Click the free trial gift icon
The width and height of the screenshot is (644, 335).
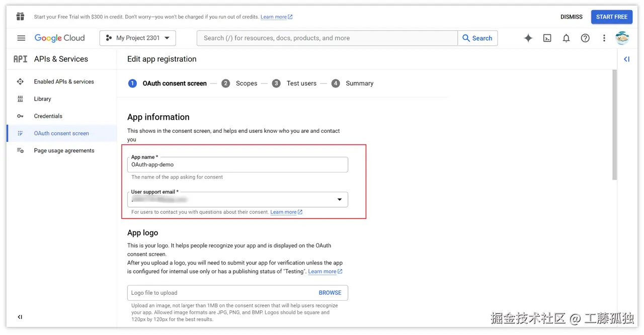tap(20, 16)
